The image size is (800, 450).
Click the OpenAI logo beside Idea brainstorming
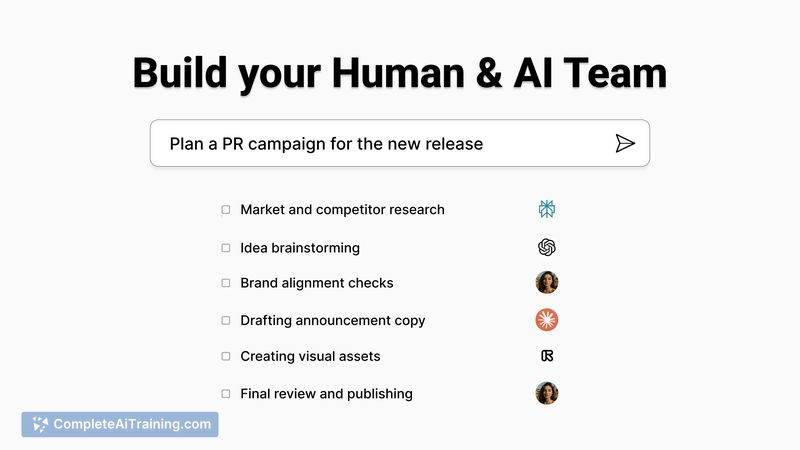point(546,247)
